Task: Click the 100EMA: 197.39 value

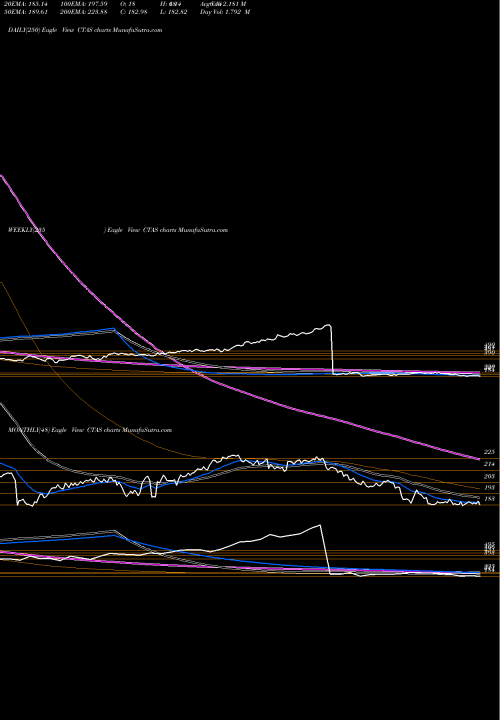Action: (86, 4)
